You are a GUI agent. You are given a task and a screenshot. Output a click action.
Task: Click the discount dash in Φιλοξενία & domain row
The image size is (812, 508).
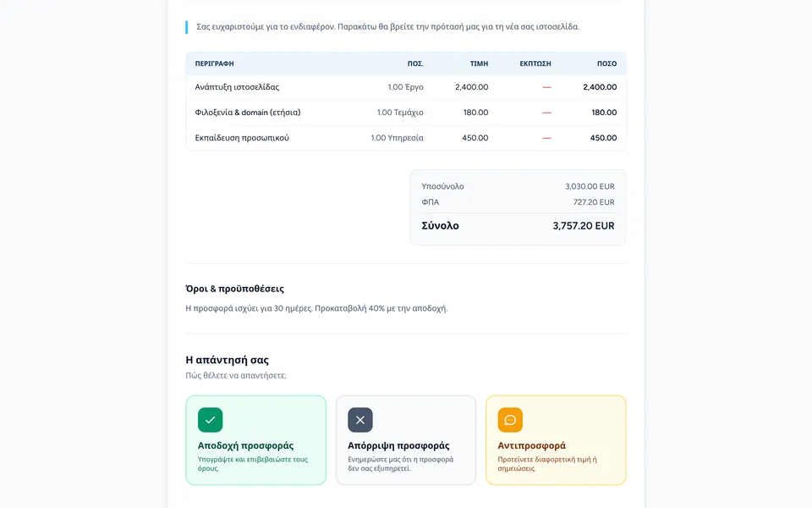(546, 113)
